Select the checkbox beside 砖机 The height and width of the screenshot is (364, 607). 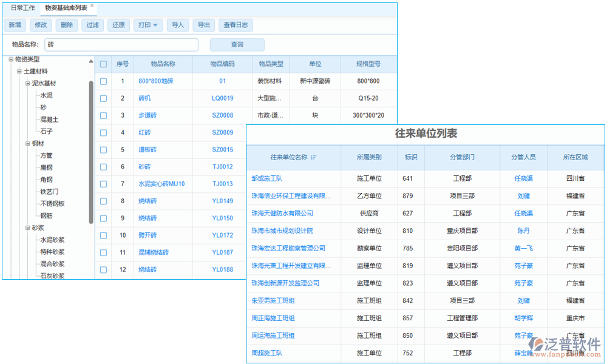pyautogui.click(x=103, y=98)
